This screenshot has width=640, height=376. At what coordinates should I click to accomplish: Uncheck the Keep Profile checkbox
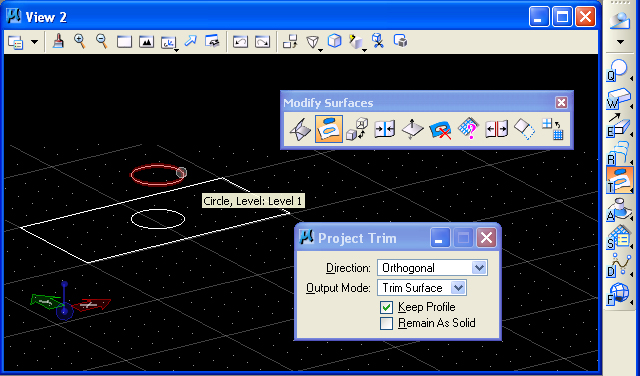[386, 307]
